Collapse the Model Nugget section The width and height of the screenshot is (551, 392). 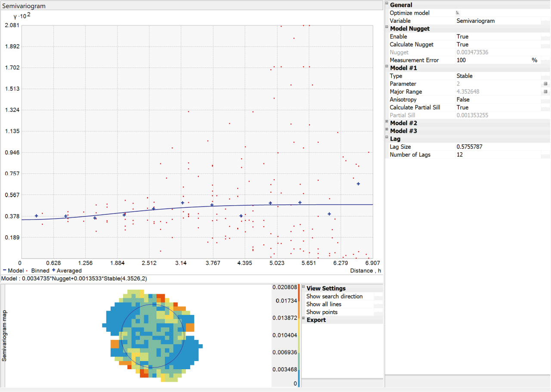click(x=387, y=28)
